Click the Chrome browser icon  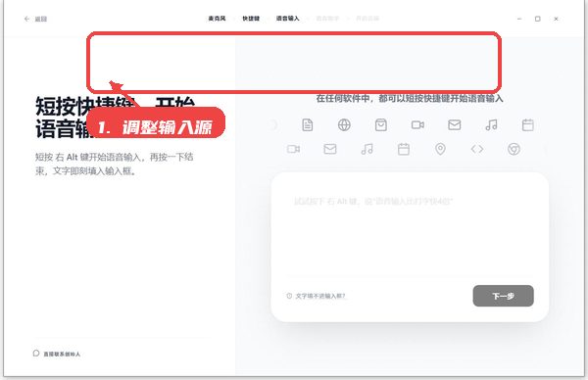pyautogui.click(x=514, y=149)
